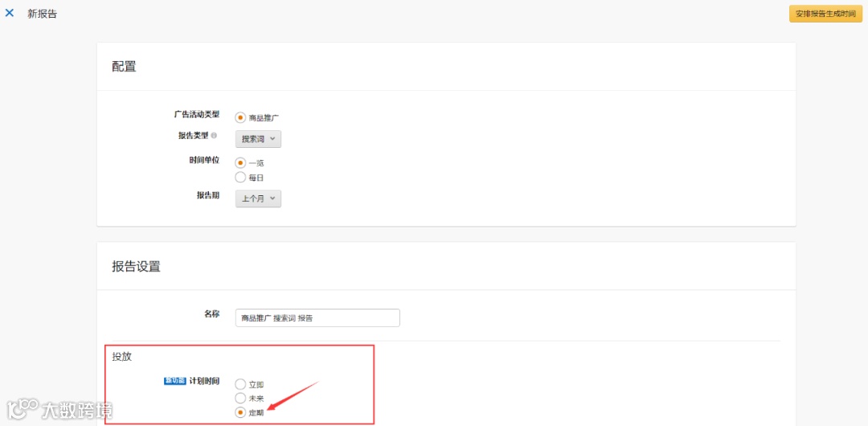The width and height of the screenshot is (868, 426).
Task: Click info icon next to 报告类型
Action: [215, 135]
